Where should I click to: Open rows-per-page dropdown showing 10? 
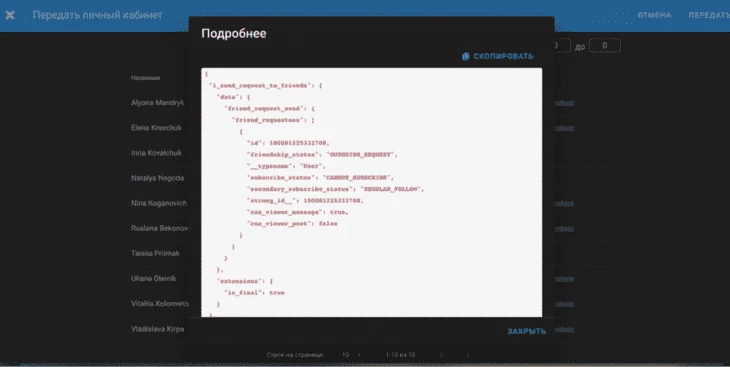[351, 355]
